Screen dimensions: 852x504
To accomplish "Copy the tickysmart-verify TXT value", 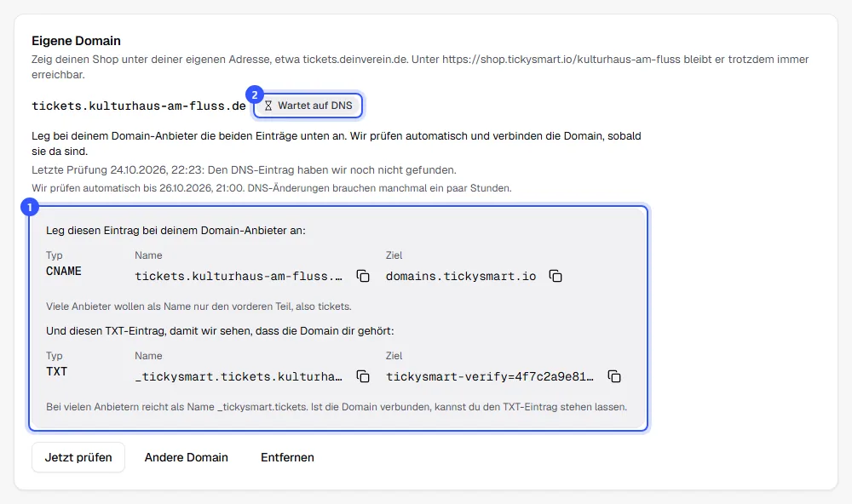I will 614,376.
